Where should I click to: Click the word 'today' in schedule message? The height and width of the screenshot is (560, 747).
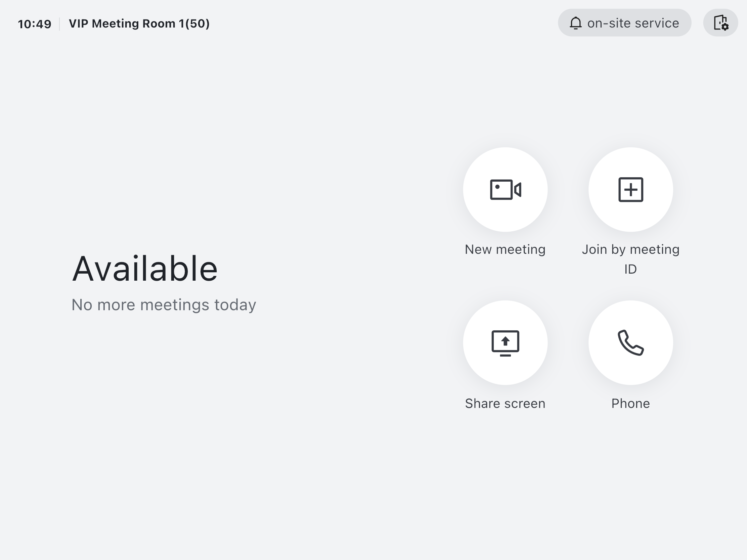click(x=235, y=305)
